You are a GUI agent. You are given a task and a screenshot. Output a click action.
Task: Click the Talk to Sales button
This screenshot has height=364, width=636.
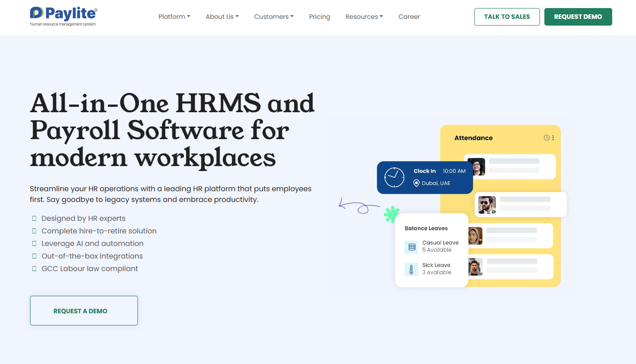507,17
